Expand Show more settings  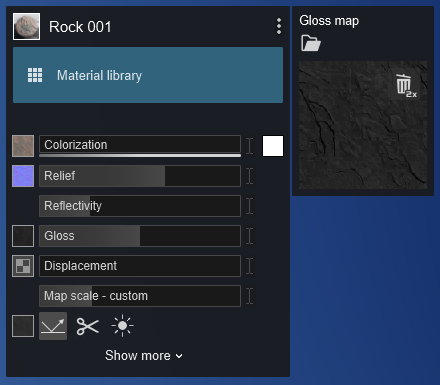(144, 356)
